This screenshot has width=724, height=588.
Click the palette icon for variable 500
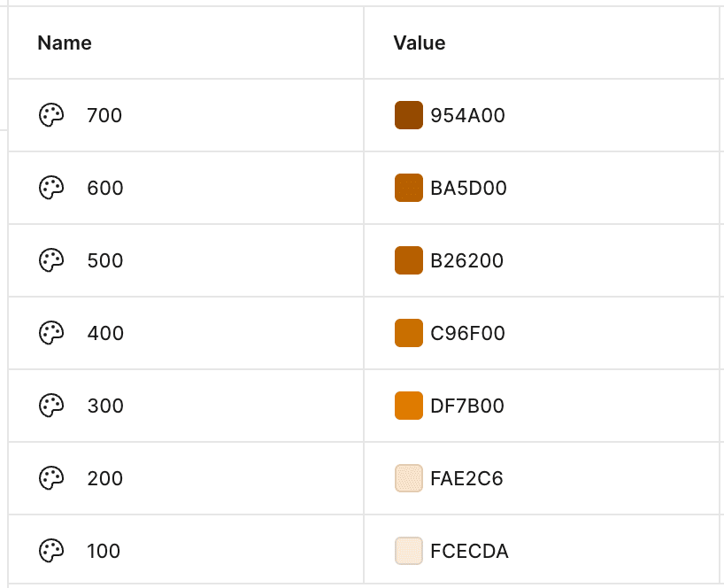(51, 260)
